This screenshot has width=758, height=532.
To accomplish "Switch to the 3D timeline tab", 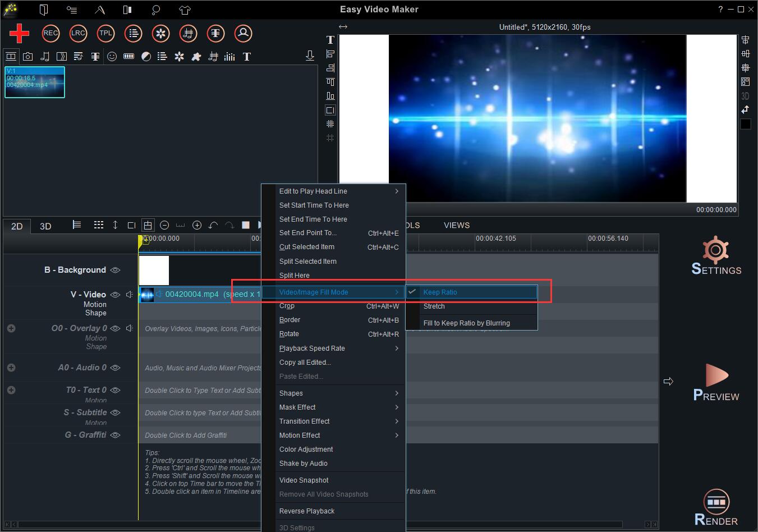I will click(x=45, y=226).
